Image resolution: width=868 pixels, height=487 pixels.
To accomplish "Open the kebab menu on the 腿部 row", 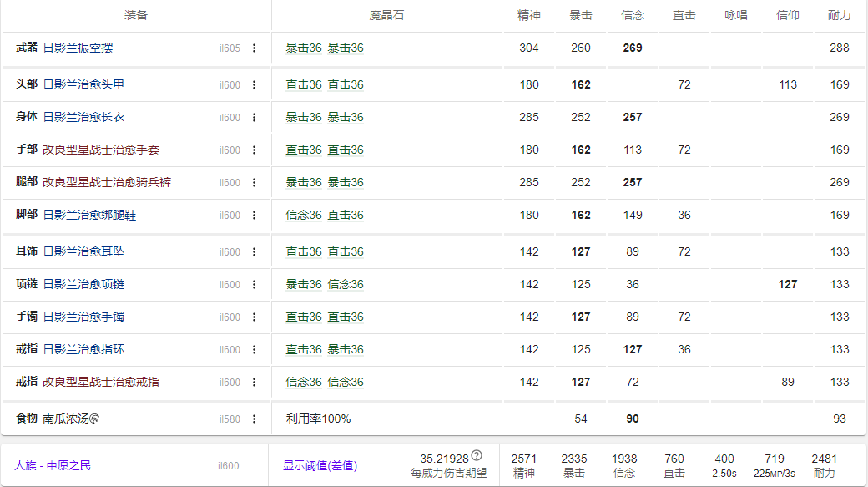I will pyautogui.click(x=256, y=182).
